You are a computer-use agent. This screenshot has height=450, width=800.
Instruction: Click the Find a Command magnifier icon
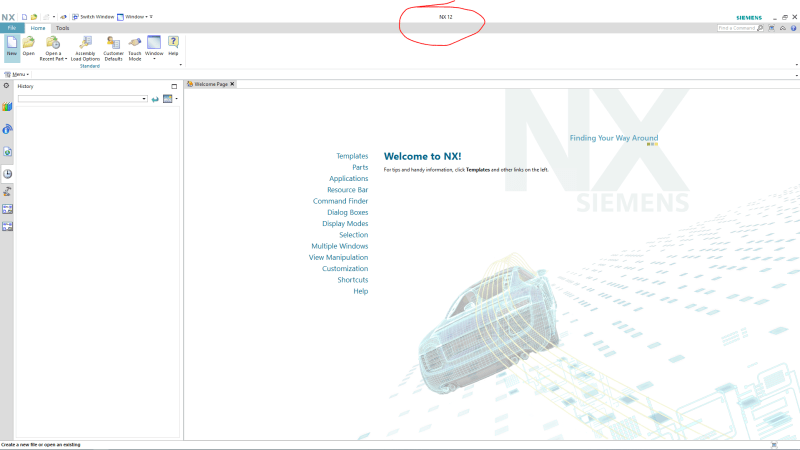[760, 28]
